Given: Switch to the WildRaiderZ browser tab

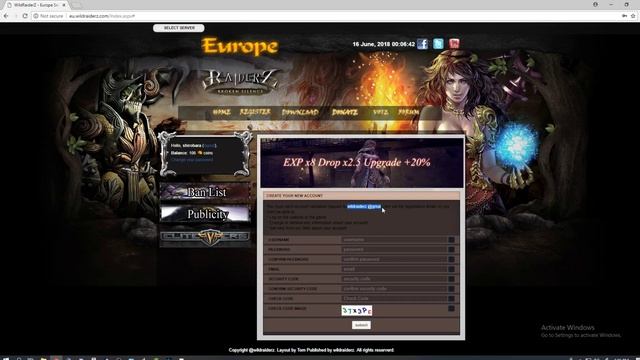Looking at the screenshot, I should [x=36, y=5].
